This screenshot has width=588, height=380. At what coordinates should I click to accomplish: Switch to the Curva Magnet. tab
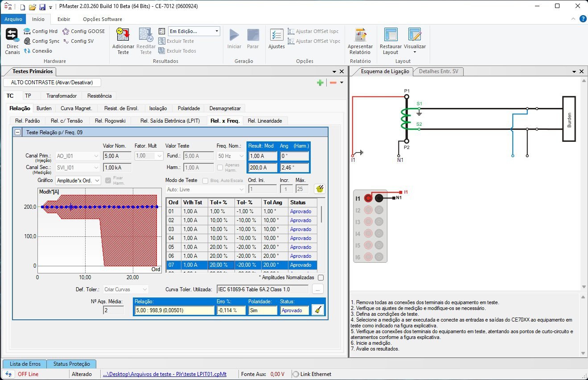[x=76, y=108]
